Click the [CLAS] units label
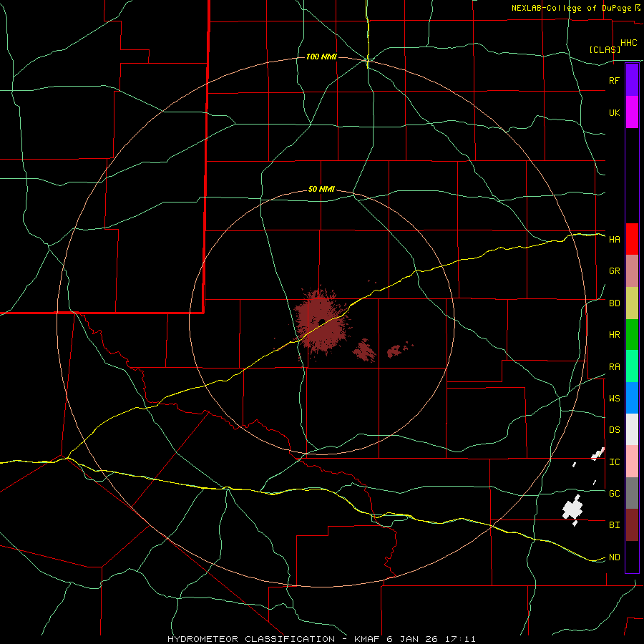 [x=605, y=50]
